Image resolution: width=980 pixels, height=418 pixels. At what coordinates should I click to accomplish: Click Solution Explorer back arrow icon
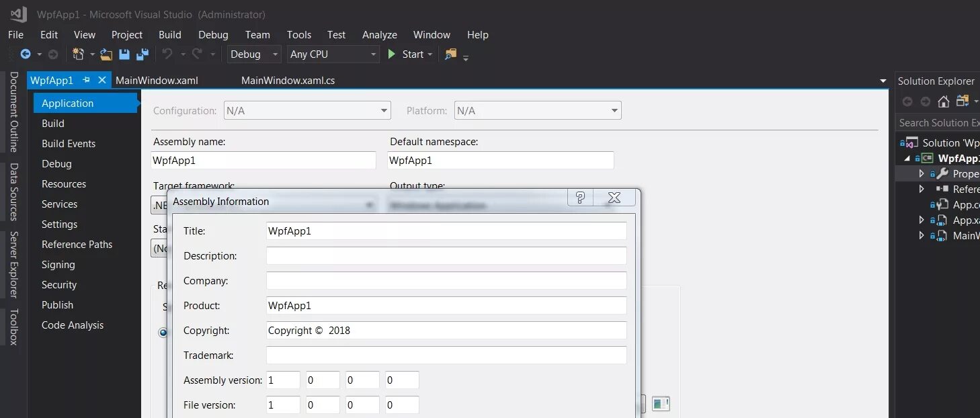coord(907,101)
